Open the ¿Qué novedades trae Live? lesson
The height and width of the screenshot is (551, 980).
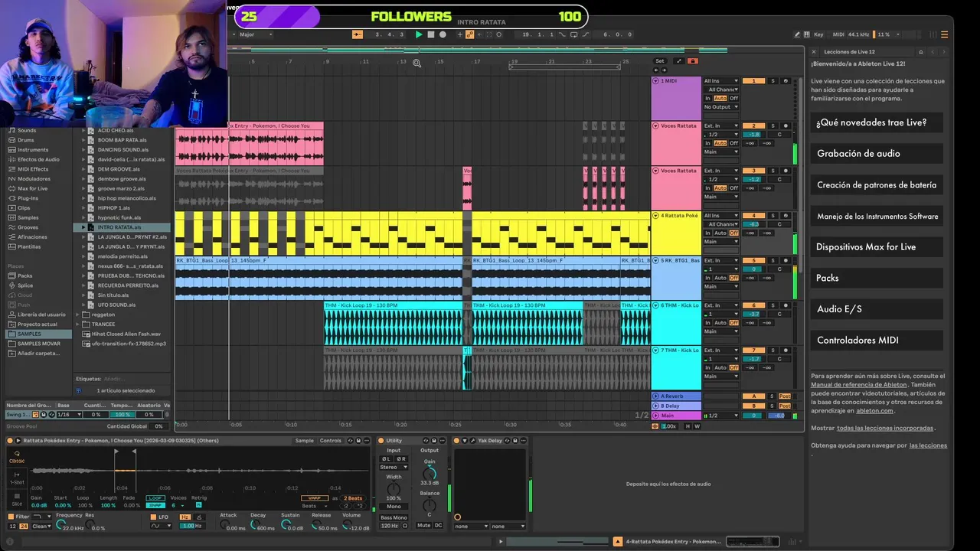click(877, 122)
